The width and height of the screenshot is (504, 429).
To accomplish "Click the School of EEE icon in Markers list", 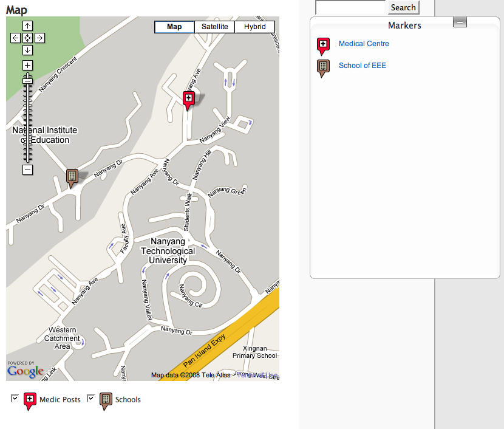I will click(x=324, y=68).
